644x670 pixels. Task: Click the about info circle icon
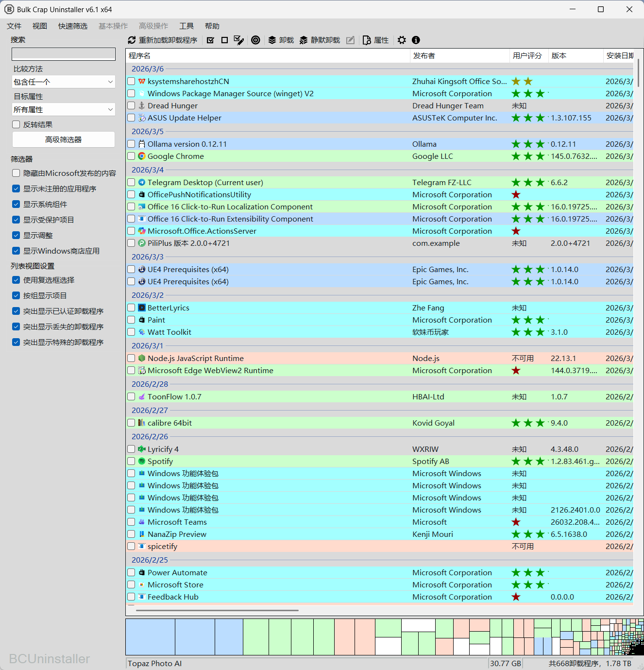click(x=416, y=40)
